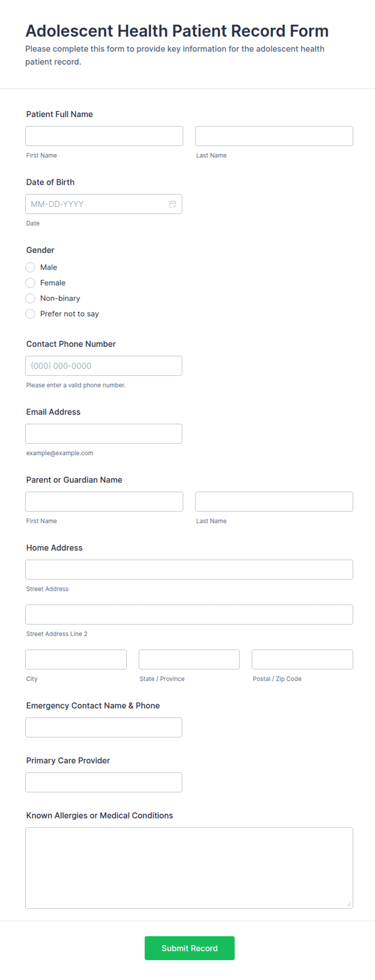Viewport: 375px width, 980px height.
Task: Click the Street Address Line 2 field
Action: click(x=189, y=615)
